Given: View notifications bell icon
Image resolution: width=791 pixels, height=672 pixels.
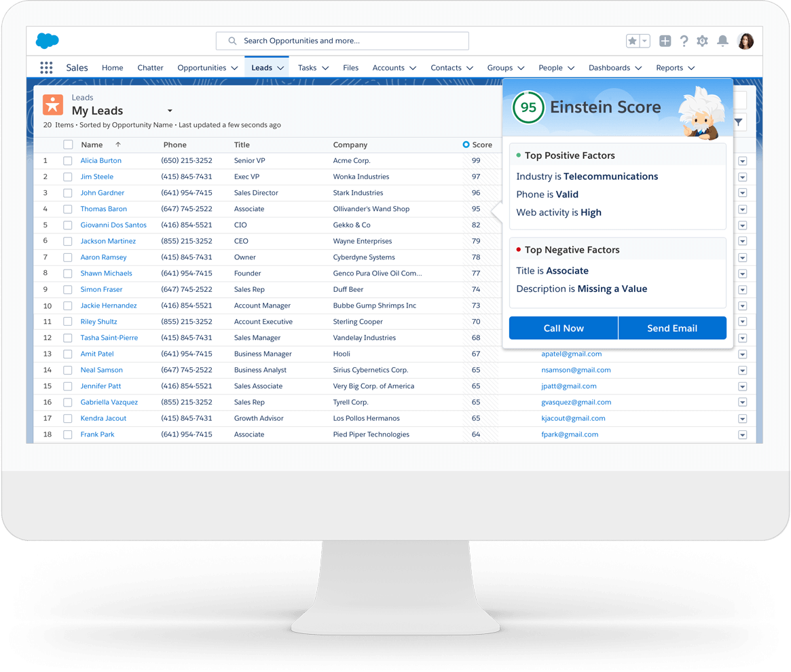Looking at the screenshot, I should click(x=723, y=41).
